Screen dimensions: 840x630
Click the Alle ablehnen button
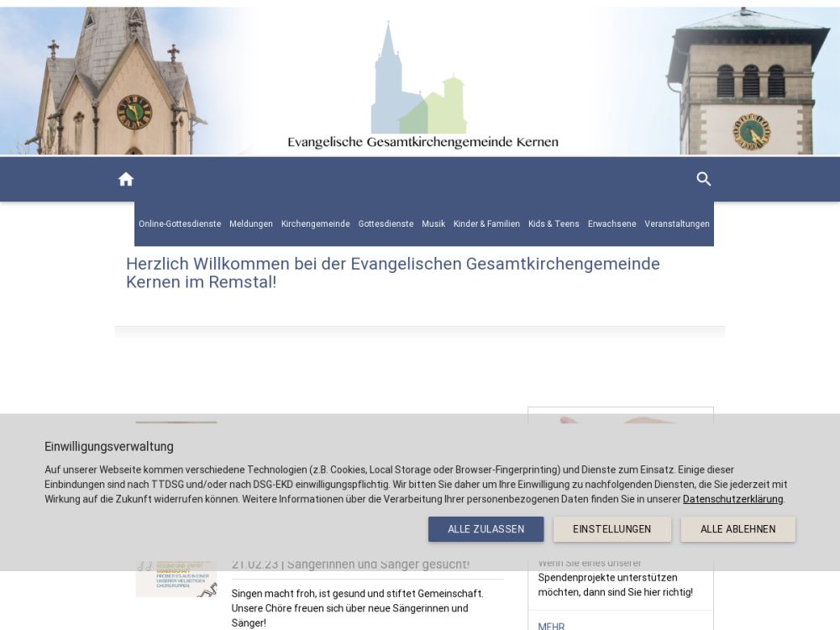(x=738, y=529)
